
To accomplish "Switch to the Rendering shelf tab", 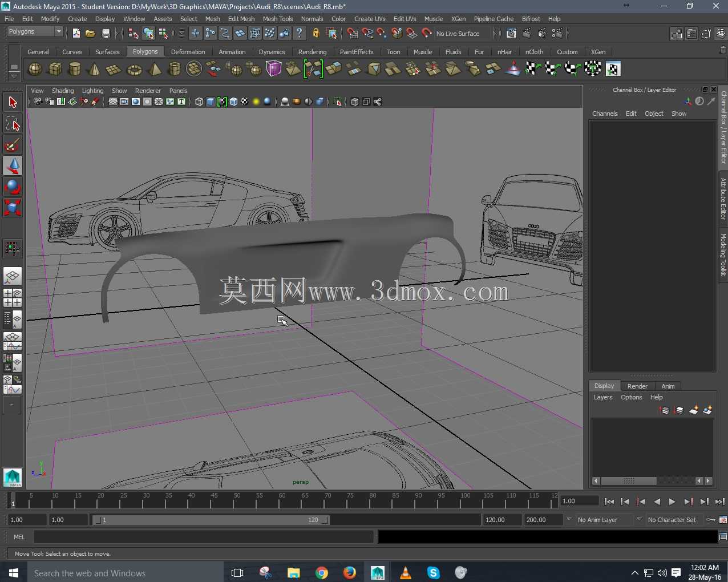I will (x=312, y=52).
